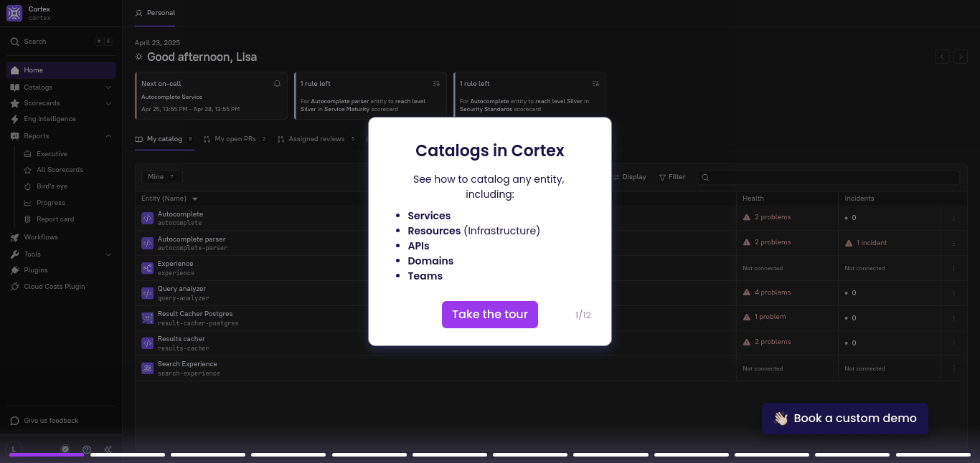Expand the Catalogs sidebar section
The width and height of the screenshot is (980, 463).
click(108, 87)
